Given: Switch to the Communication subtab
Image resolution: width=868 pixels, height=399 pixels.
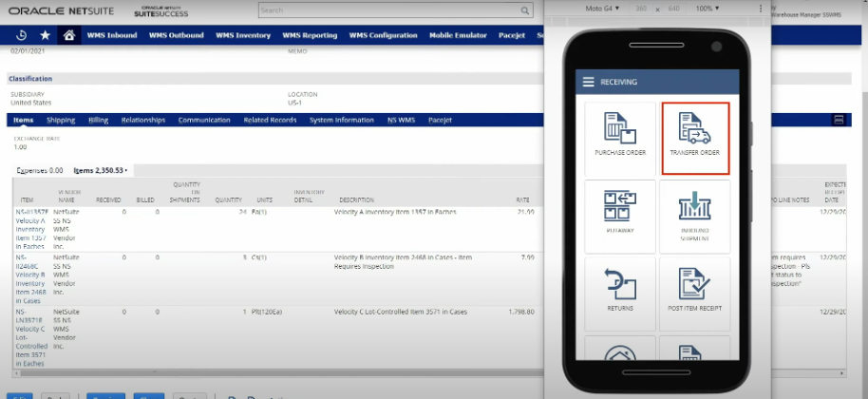Looking at the screenshot, I should pos(204,120).
